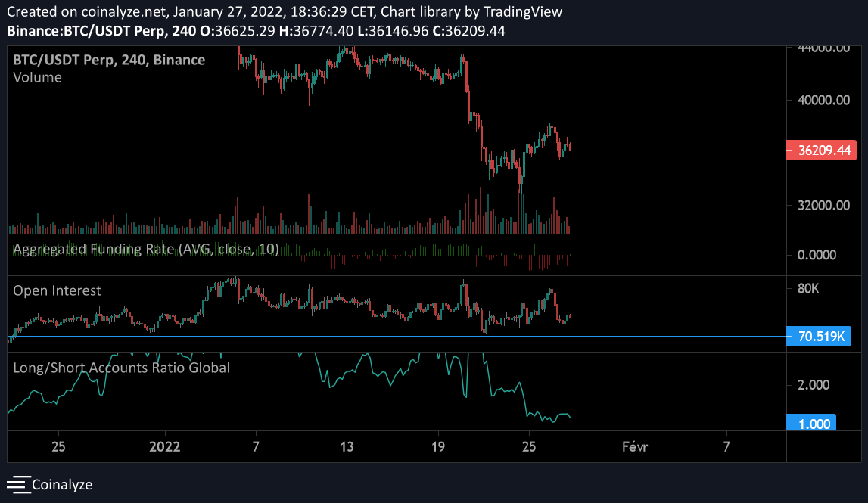868x503 pixels.
Task: Click the 2022 label on time axis
Action: (x=164, y=447)
